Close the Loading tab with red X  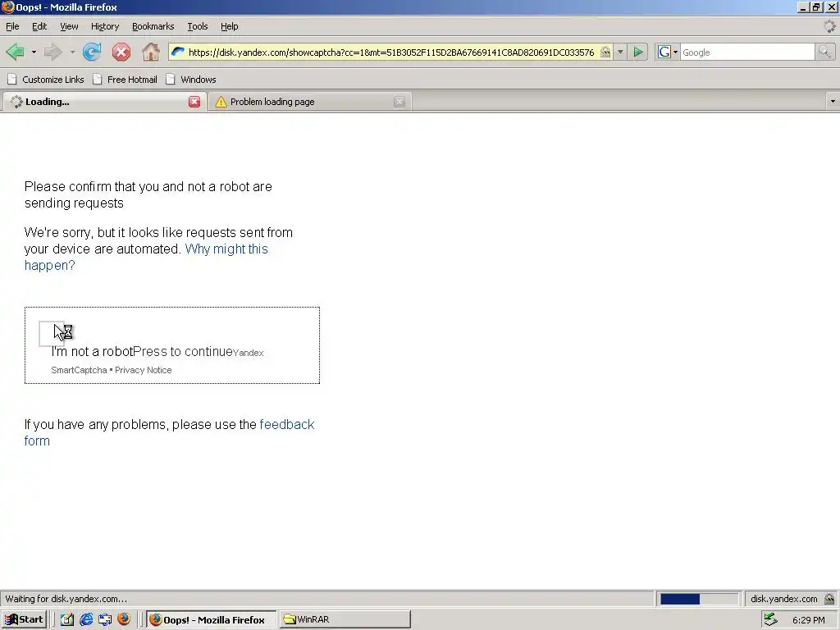(x=194, y=102)
